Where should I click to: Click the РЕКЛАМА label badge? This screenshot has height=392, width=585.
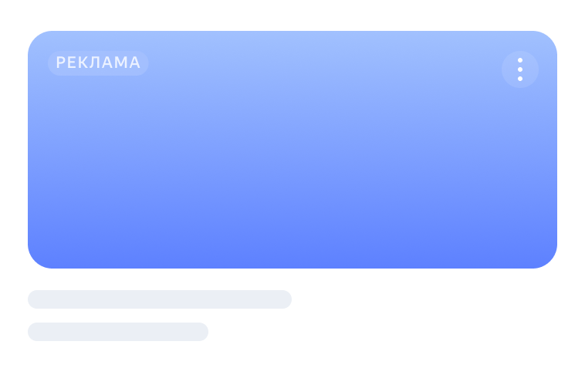tap(98, 63)
